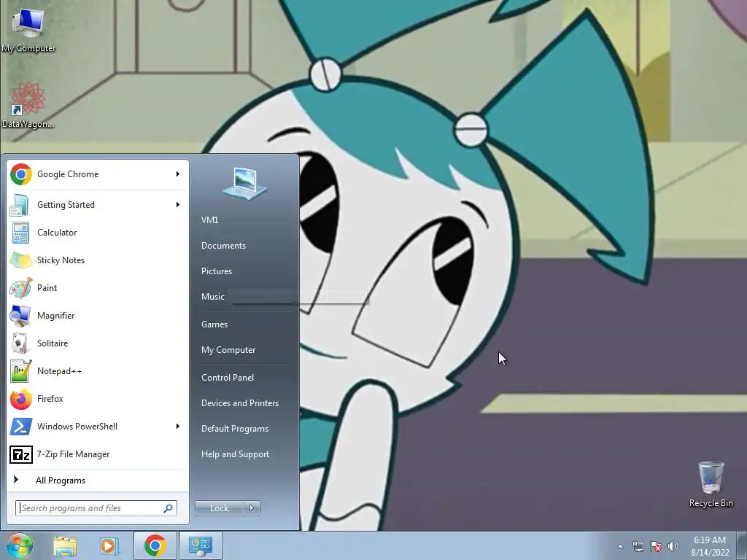Switch to Chrome on the taskbar
Screen dimensions: 747x560
pyautogui.click(x=155, y=545)
